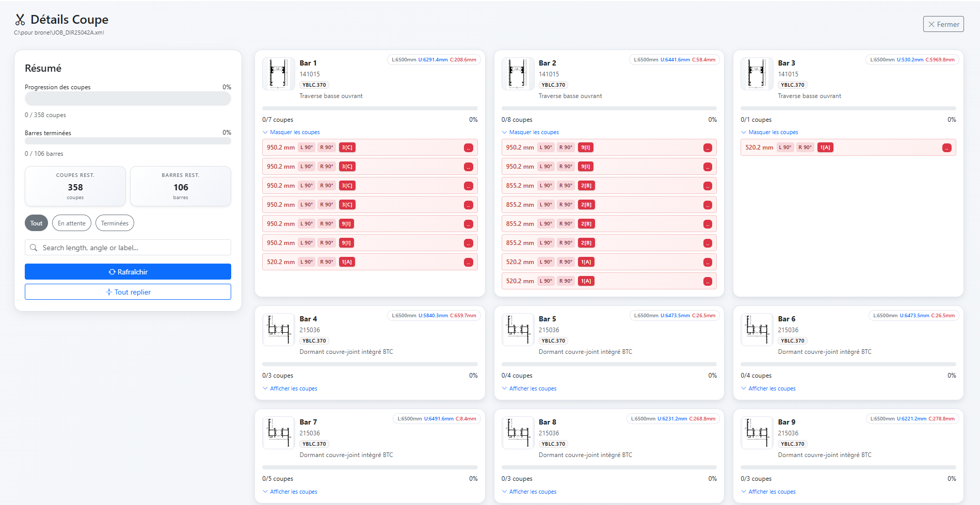Click the Bar 9 profile section image
The width and height of the screenshot is (980, 505).
click(x=757, y=433)
